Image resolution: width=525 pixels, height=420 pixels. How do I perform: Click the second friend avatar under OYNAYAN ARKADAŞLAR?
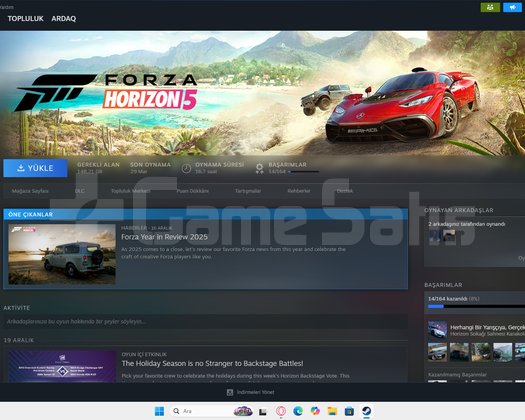tap(449, 236)
